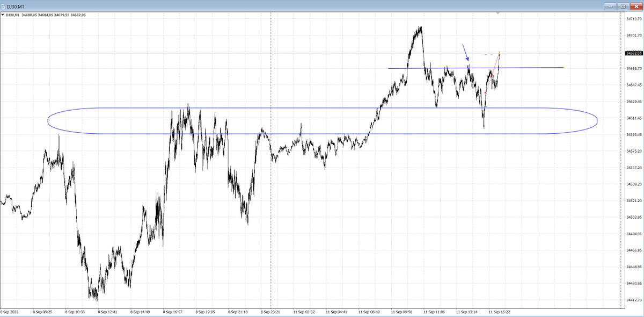Click time label 8 Sep 21:13
This screenshot has width=644, height=317.
(x=238, y=311)
